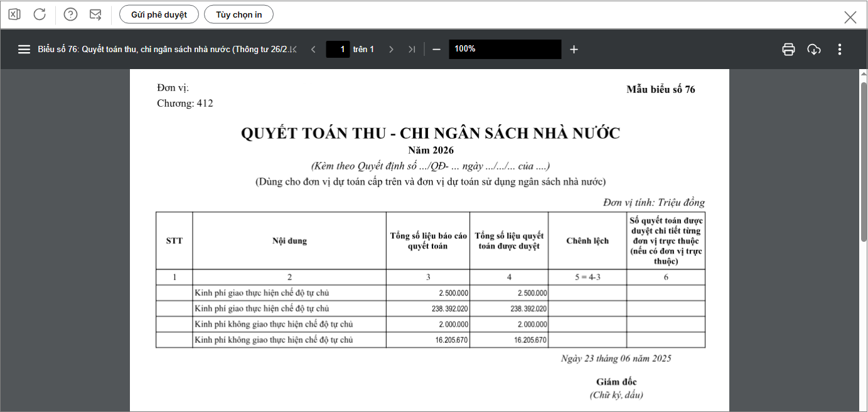
Task: Send report by email icon
Action: (x=95, y=14)
